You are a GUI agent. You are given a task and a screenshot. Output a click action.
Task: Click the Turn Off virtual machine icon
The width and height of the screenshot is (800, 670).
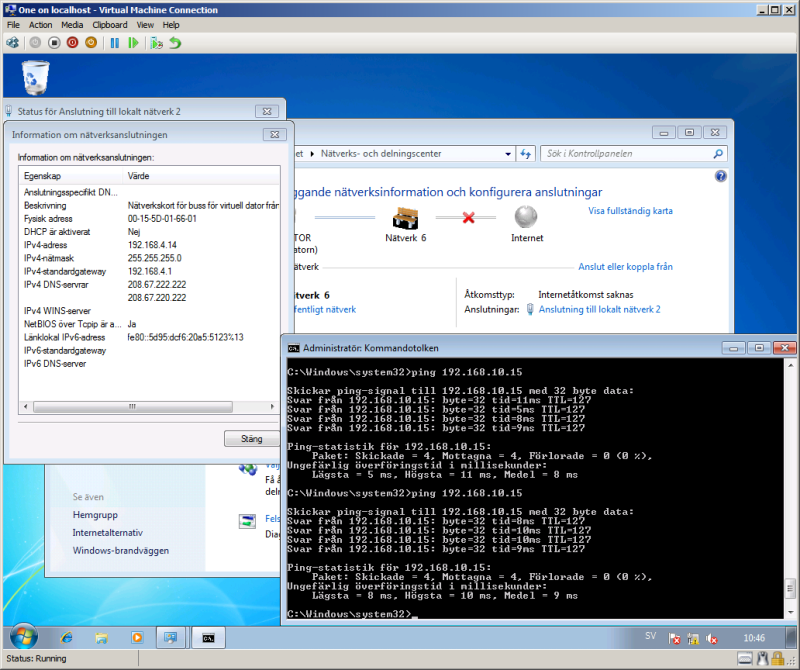pos(54,43)
